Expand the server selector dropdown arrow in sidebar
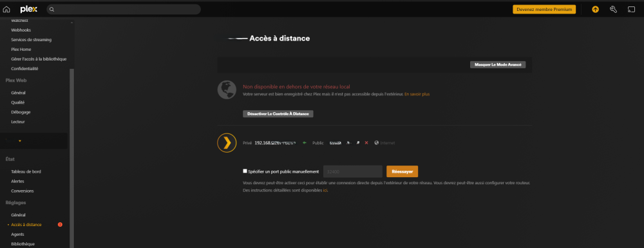The height and width of the screenshot is (248, 644). click(x=20, y=141)
